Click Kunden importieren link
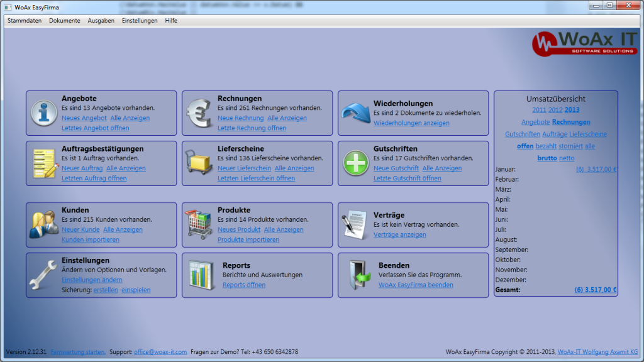Image resolution: width=644 pixels, height=362 pixels. (x=91, y=239)
